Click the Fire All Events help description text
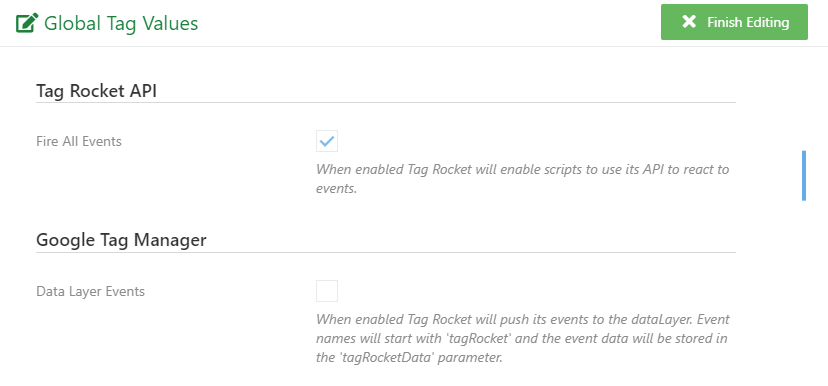Screen dimensions: 828x386 tap(523, 179)
